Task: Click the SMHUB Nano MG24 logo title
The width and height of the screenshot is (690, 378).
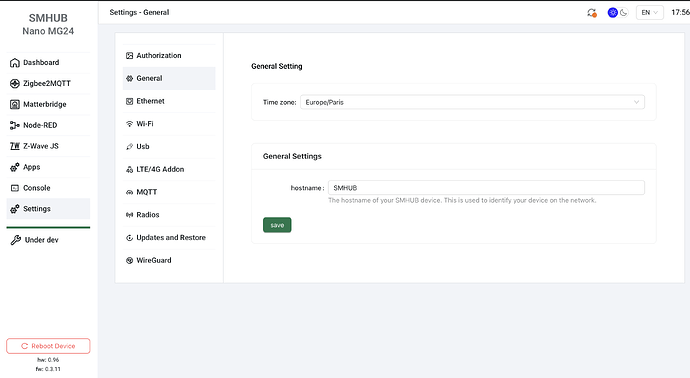Action: point(48,24)
